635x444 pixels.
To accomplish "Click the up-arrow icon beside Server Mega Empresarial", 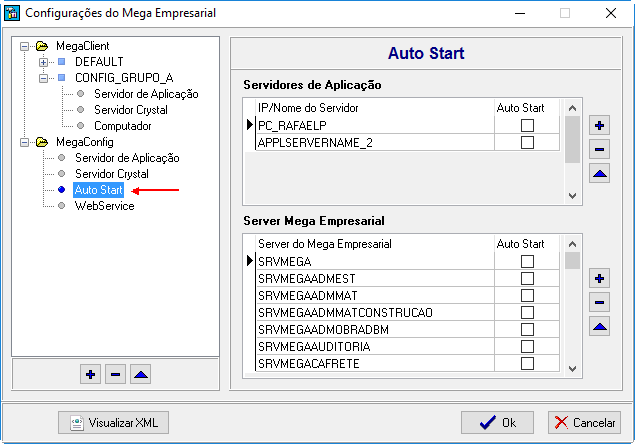I will tap(599, 326).
